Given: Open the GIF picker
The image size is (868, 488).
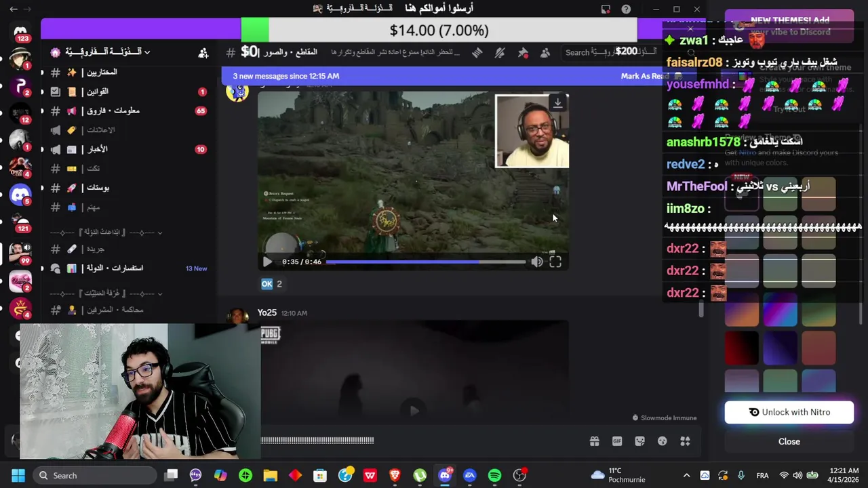Looking at the screenshot, I should coord(617,441).
